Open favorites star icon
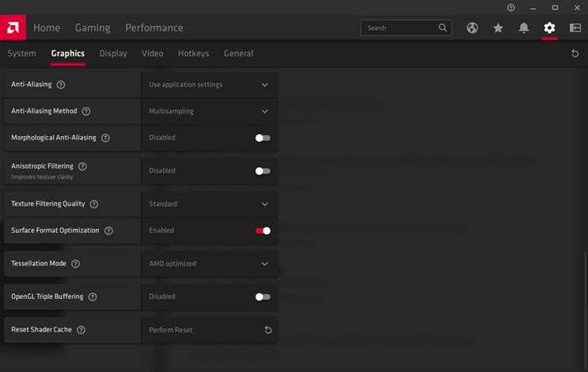The width and height of the screenshot is (588, 372). (498, 28)
